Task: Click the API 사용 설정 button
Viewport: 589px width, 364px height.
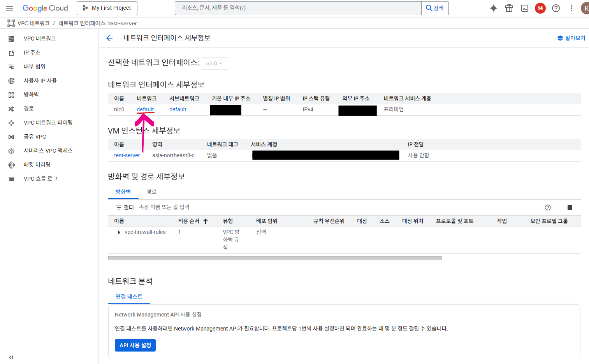Action: tap(135, 345)
